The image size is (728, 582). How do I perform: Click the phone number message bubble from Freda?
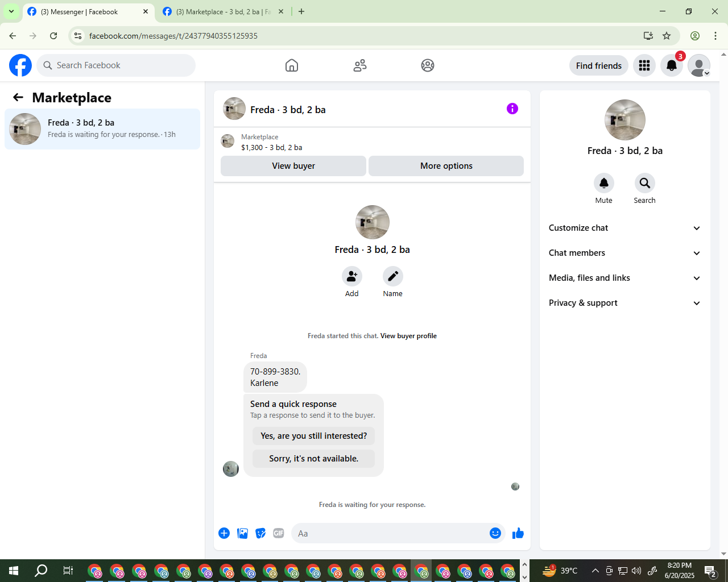point(275,377)
